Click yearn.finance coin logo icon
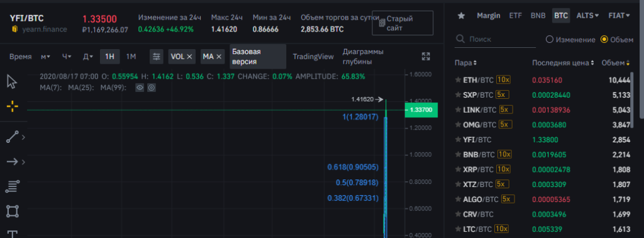This screenshot has width=644, height=238. (x=15, y=29)
